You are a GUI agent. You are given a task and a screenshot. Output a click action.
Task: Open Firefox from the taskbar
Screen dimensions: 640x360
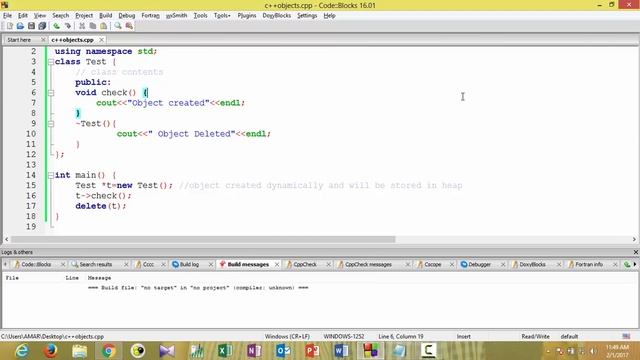[50, 351]
